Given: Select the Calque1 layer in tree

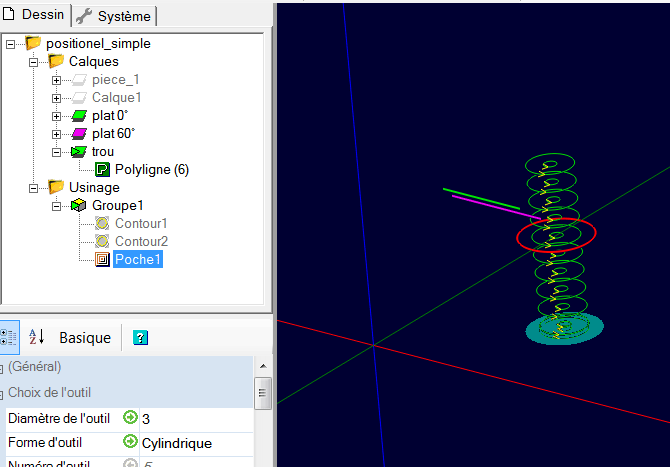Looking at the screenshot, I should pyautogui.click(x=116, y=98).
